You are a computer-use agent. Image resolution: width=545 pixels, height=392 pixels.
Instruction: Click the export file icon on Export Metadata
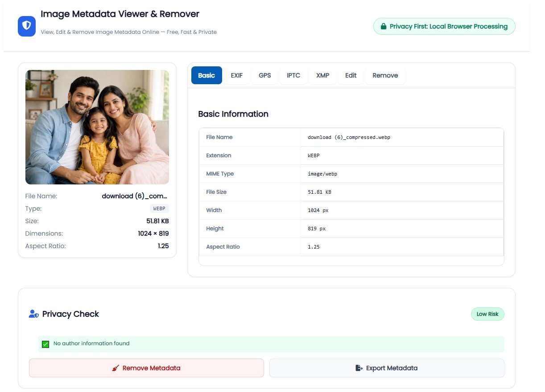359,368
